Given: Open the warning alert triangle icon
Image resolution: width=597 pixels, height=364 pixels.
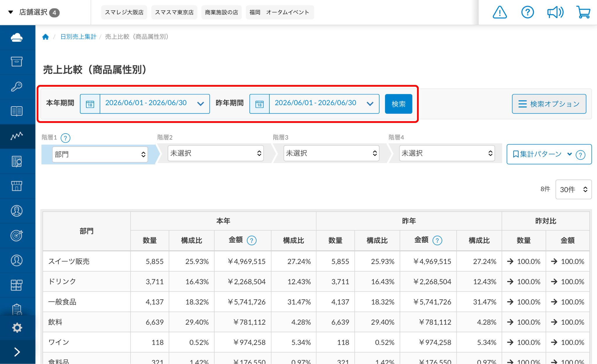Looking at the screenshot, I should pyautogui.click(x=500, y=12).
